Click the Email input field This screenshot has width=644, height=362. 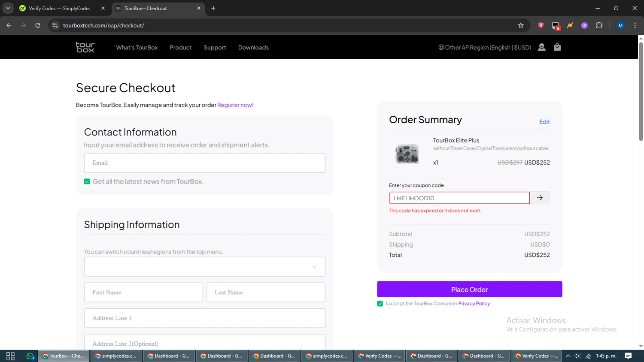point(205,163)
